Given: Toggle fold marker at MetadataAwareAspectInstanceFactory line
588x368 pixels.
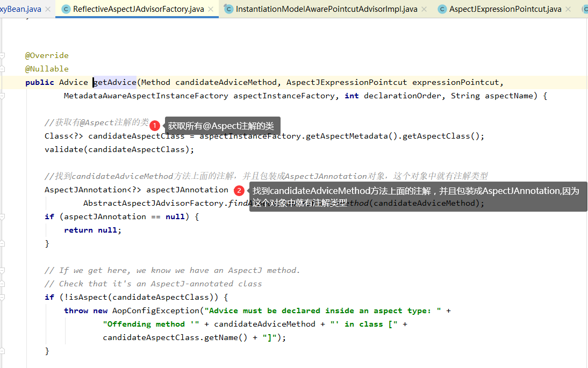Looking at the screenshot, I should point(2,96).
